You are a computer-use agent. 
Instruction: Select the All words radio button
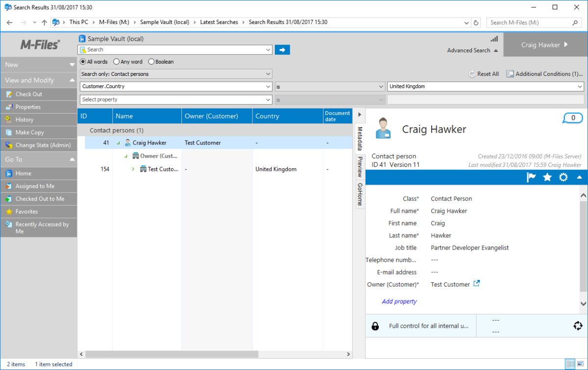tap(83, 62)
